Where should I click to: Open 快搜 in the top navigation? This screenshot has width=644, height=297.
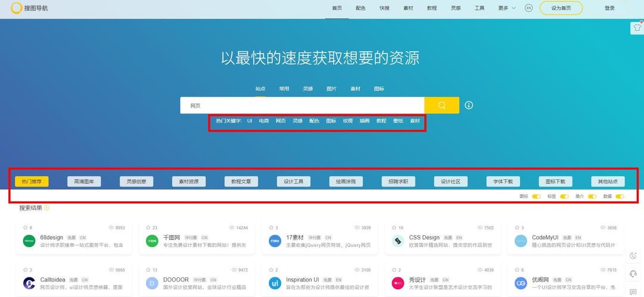384,8
